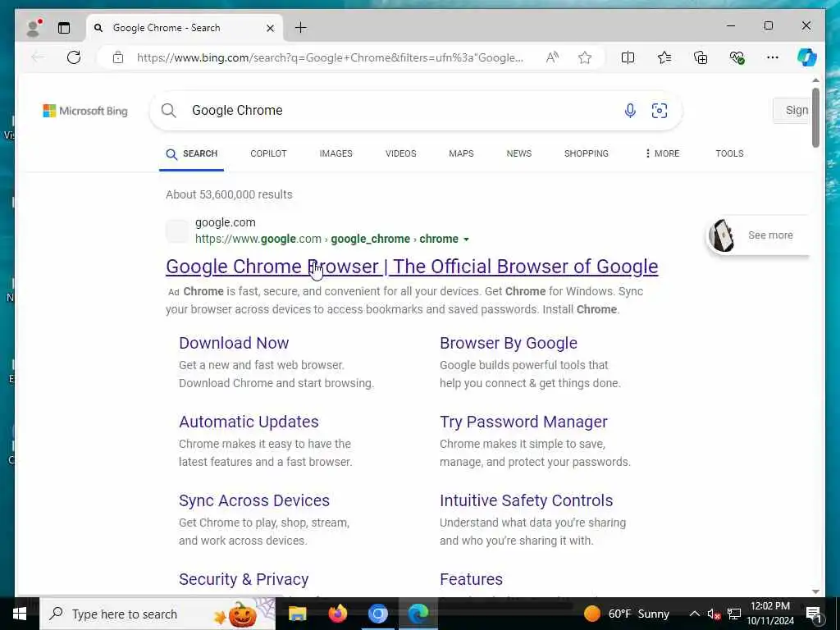This screenshot has width=840, height=630.
Task: Open the Intuitive Safety Controls link
Action: (526, 500)
